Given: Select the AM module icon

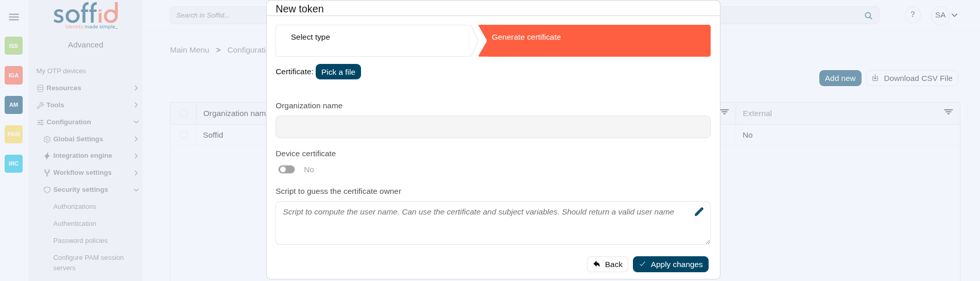Looking at the screenshot, I should (x=14, y=105).
